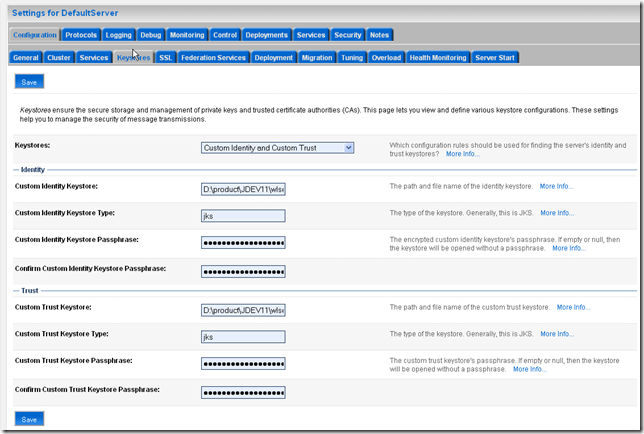The width and height of the screenshot is (644, 434).
Task: Click the Save button above the description
Action: click(x=29, y=83)
